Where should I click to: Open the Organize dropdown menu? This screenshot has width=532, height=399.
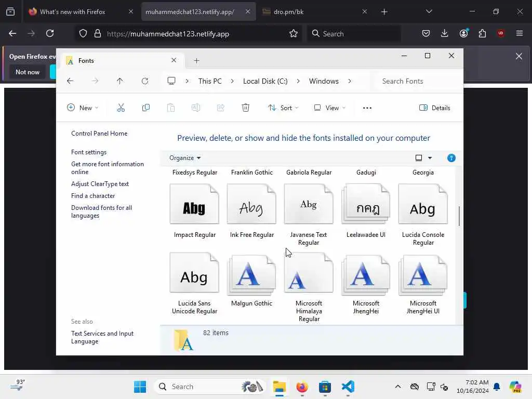185,158
